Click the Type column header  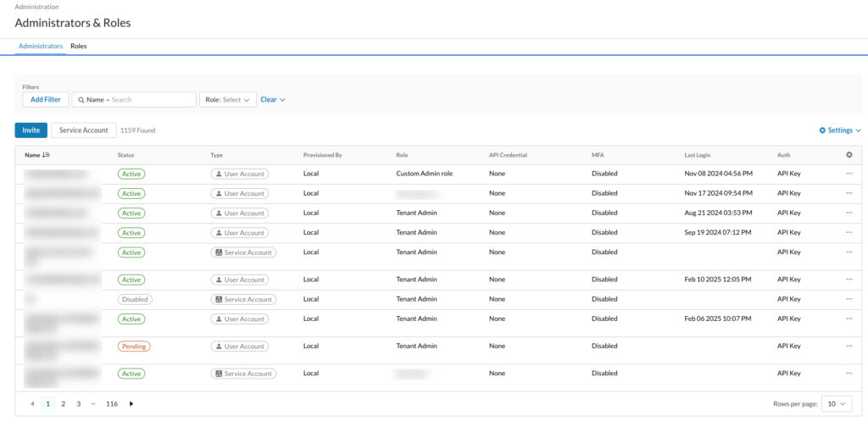(x=216, y=156)
